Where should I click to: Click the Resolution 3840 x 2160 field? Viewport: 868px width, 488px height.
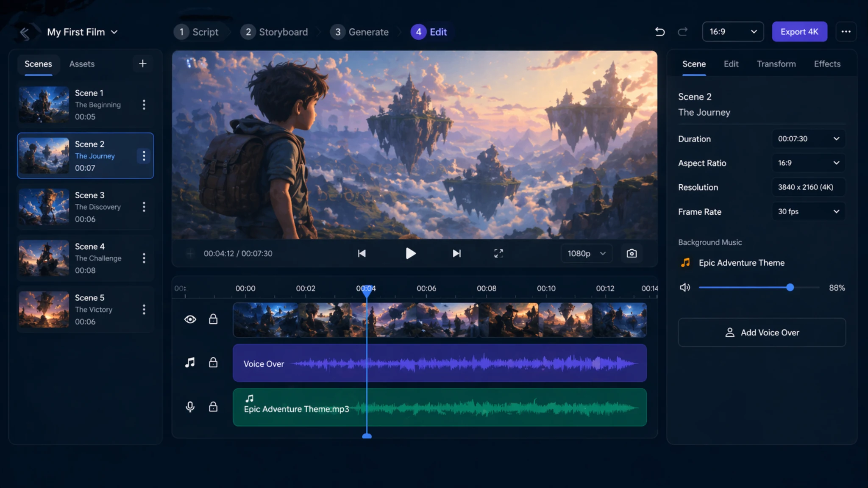coord(808,187)
